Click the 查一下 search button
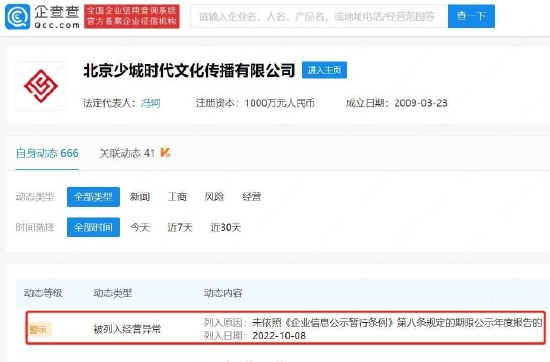The width and height of the screenshot is (550, 362). (x=471, y=16)
